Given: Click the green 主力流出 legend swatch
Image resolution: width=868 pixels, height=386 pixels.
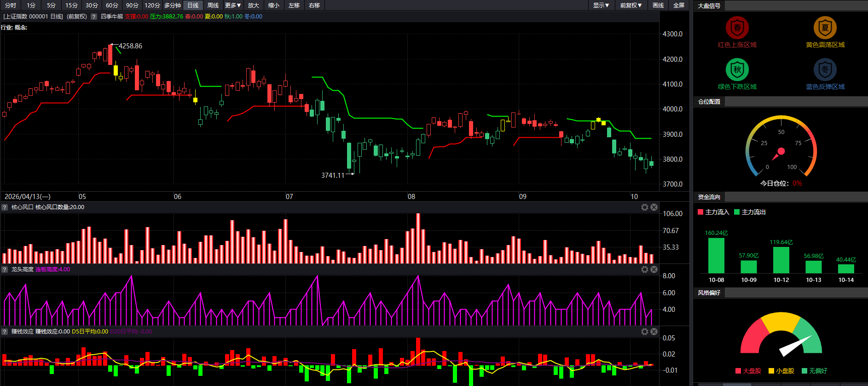Looking at the screenshot, I should click(x=737, y=212).
